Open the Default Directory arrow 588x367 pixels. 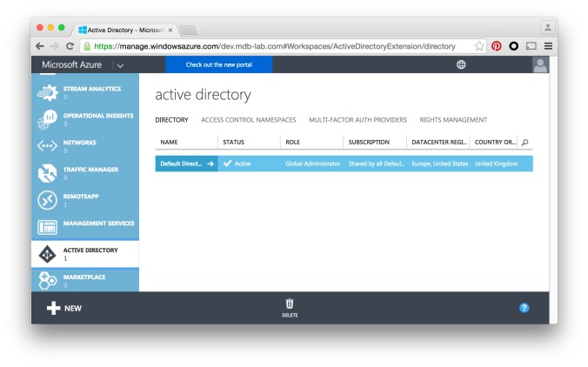210,163
